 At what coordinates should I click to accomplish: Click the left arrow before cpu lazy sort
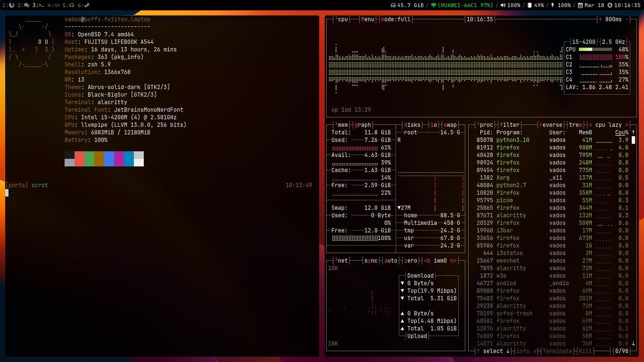click(x=590, y=125)
